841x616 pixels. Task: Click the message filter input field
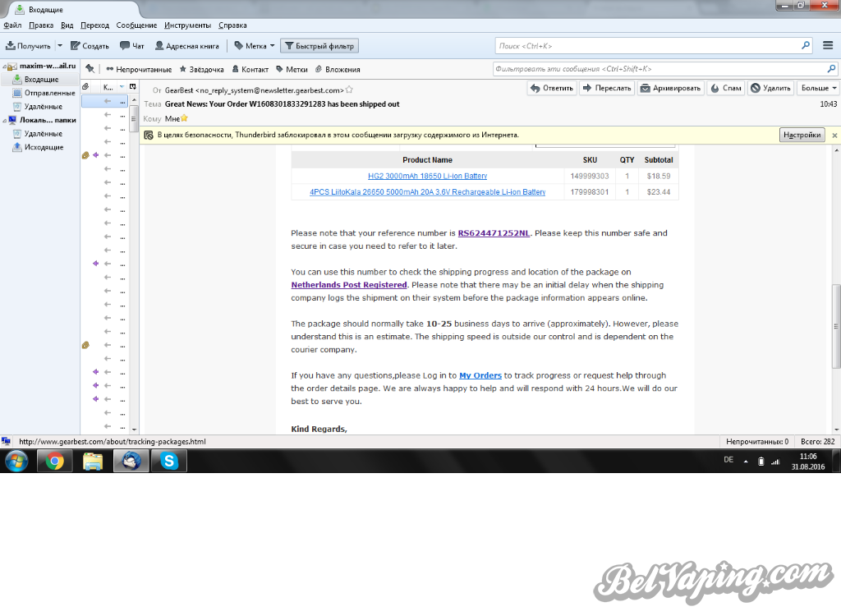(x=664, y=69)
